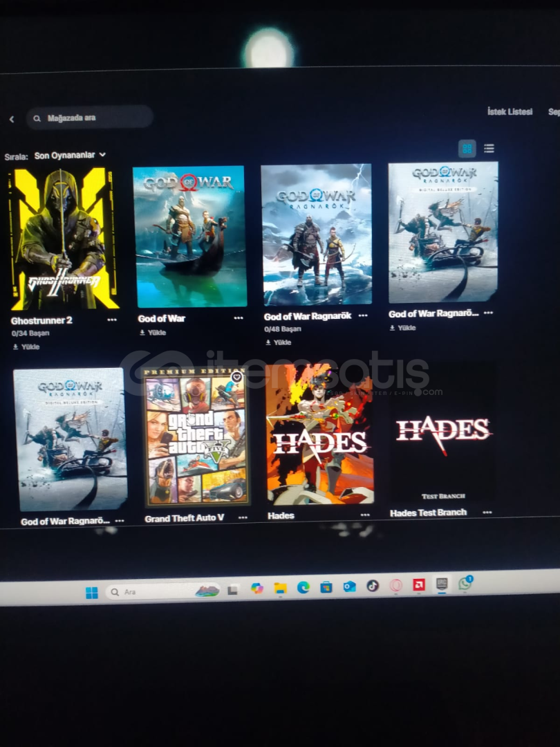
Task: Click the Grand Theft Auto V title text
Action: 185,518
